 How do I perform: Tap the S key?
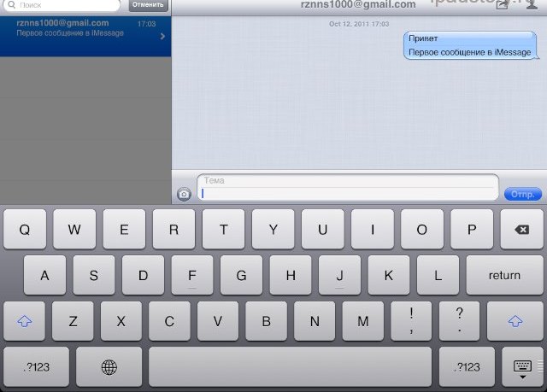[94, 275]
